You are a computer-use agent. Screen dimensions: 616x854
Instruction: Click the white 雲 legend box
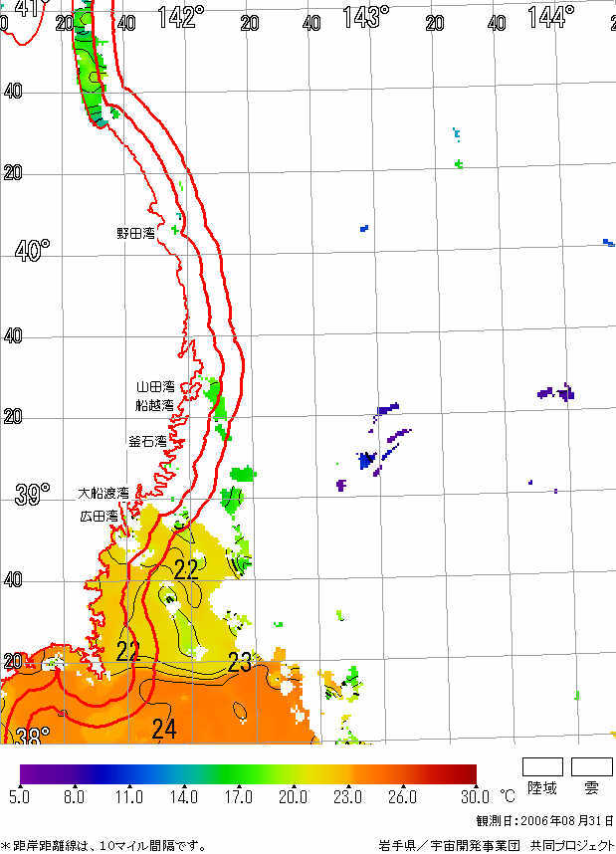[592, 766]
